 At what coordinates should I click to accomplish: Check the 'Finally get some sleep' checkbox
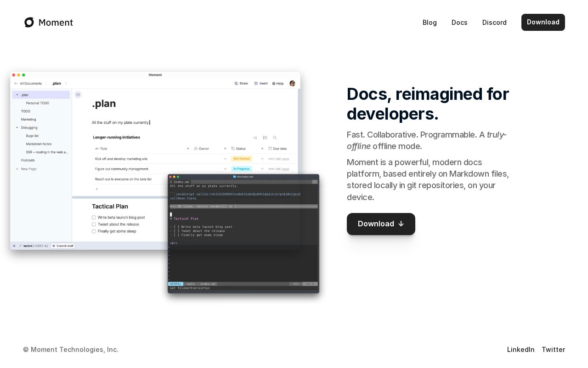point(94,231)
